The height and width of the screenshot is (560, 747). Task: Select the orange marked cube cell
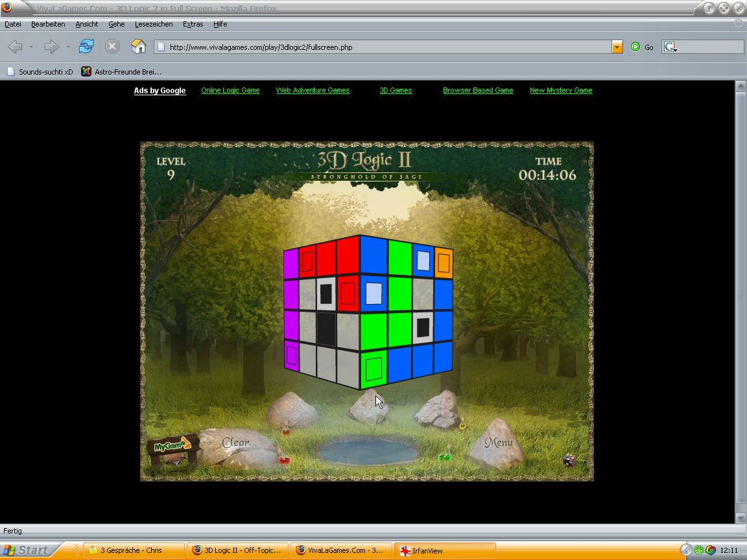click(x=444, y=262)
